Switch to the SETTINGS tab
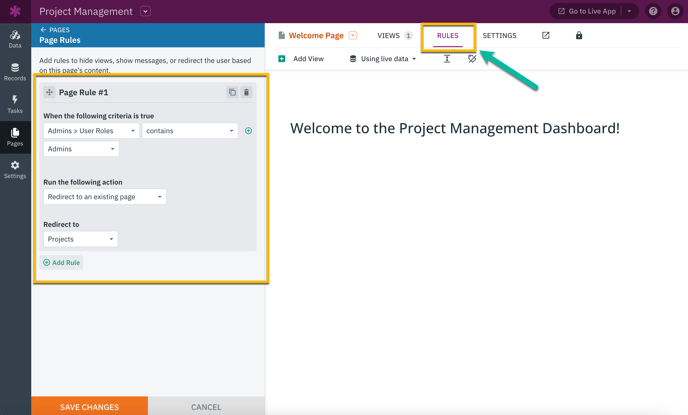Viewport: 688px width, 415px height. pyautogui.click(x=499, y=36)
